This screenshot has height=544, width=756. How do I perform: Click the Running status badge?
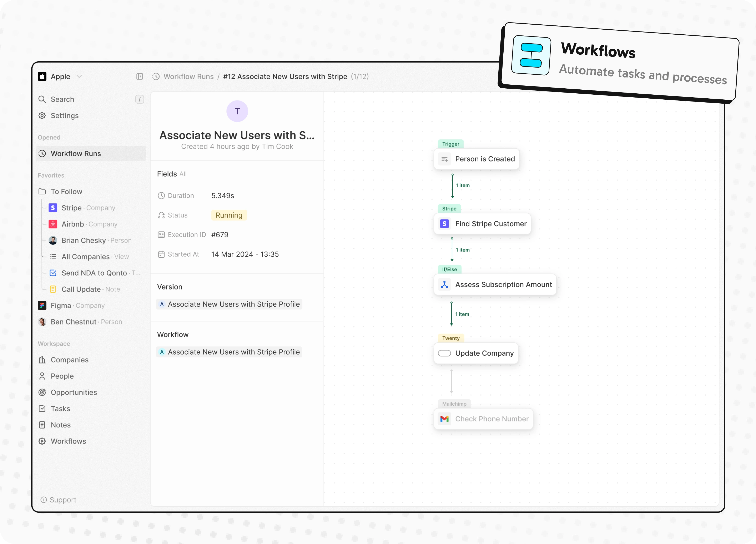tap(229, 215)
